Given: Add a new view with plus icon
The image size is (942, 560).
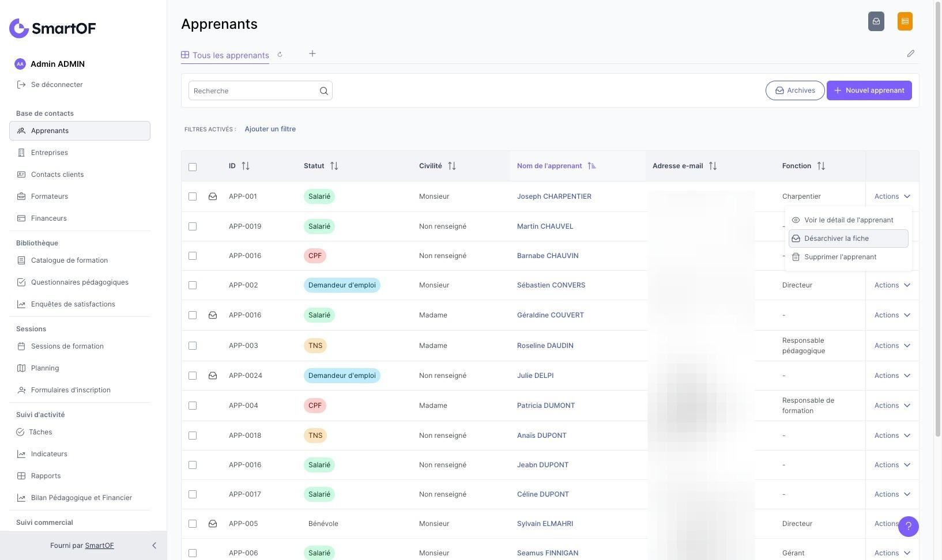Looking at the screenshot, I should [x=312, y=54].
